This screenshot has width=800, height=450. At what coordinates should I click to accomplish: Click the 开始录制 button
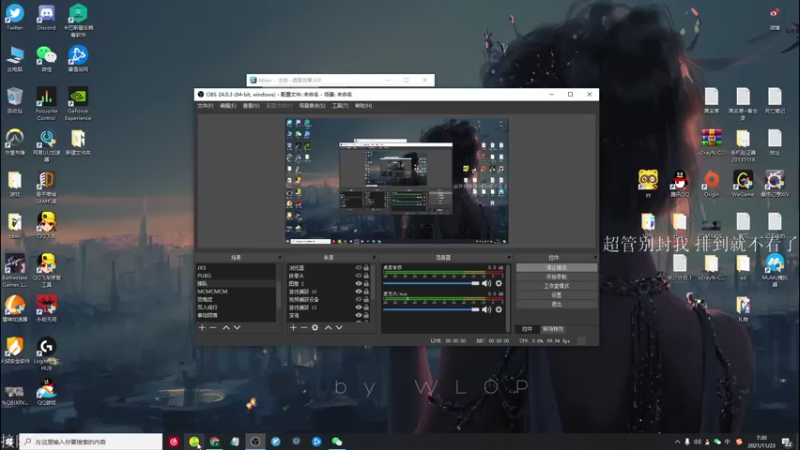tap(556, 277)
